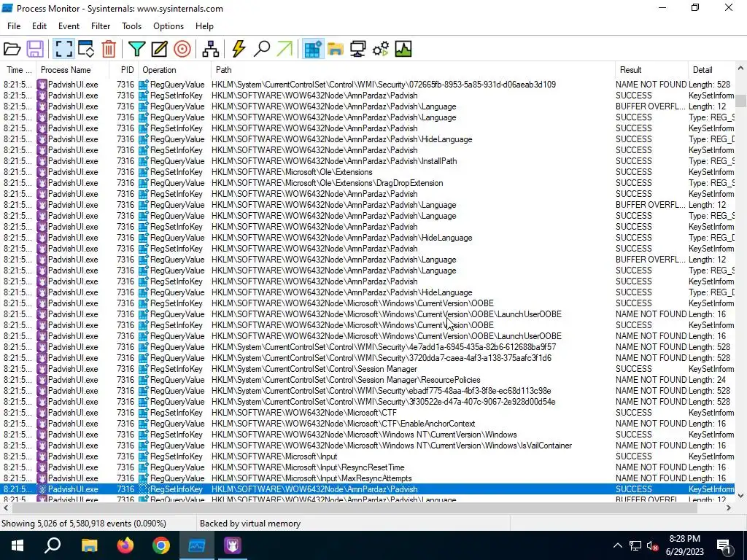Click the horizontal scrollbar right arrow

pyautogui.click(x=729, y=508)
